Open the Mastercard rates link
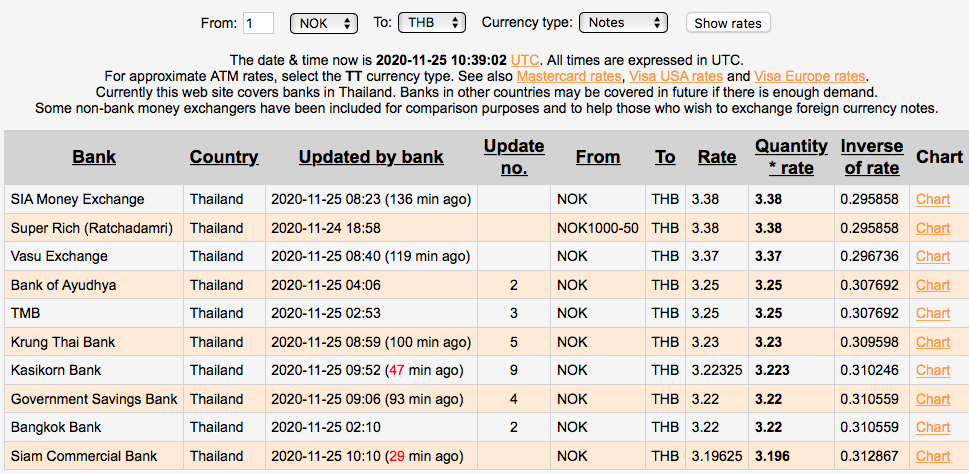This screenshot has width=969, height=474. click(569, 76)
